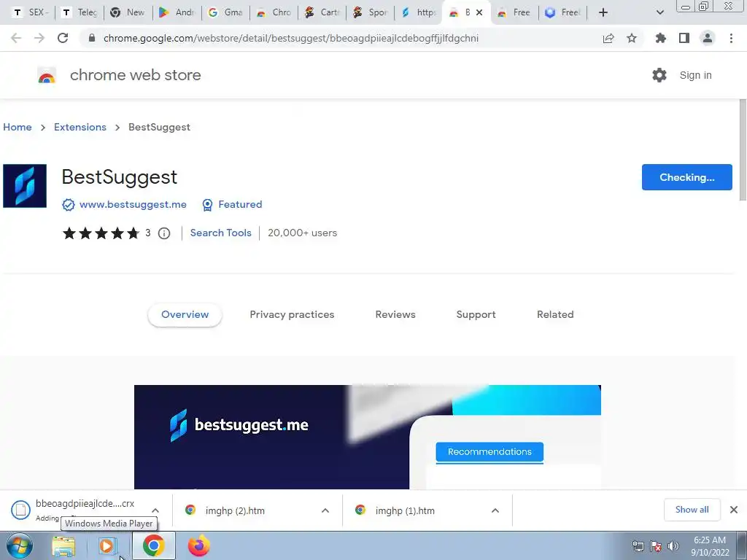Close the downloads bar

point(734,510)
